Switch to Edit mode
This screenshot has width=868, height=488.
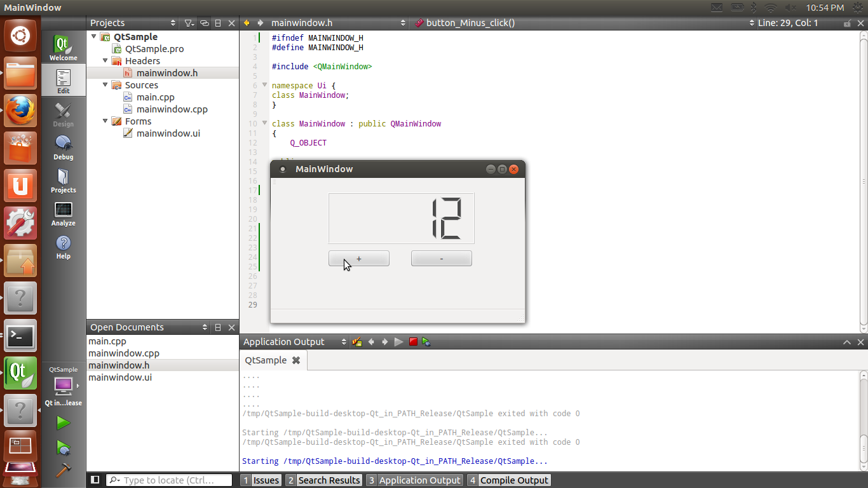point(64,81)
